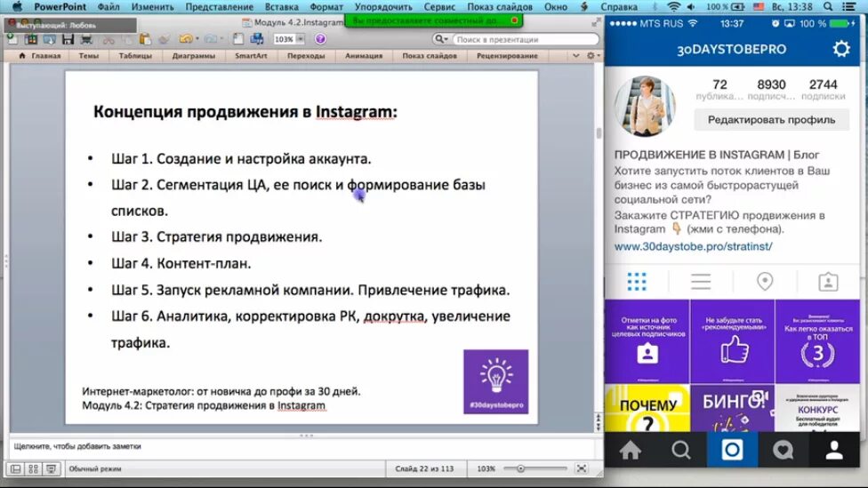This screenshot has width=868, height=488.
Task: Open the Таблицы ribbon tab
Action: tap(135, 56)
